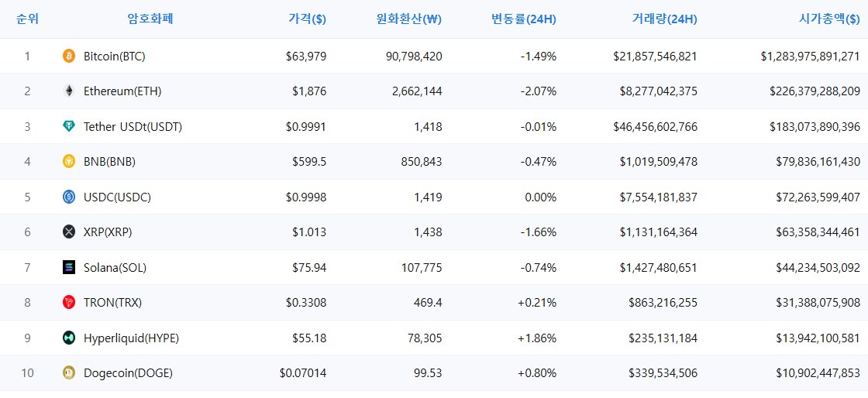Open BNB(BNB) name link
Screen dimensions: 868x398
click(109, 161)
